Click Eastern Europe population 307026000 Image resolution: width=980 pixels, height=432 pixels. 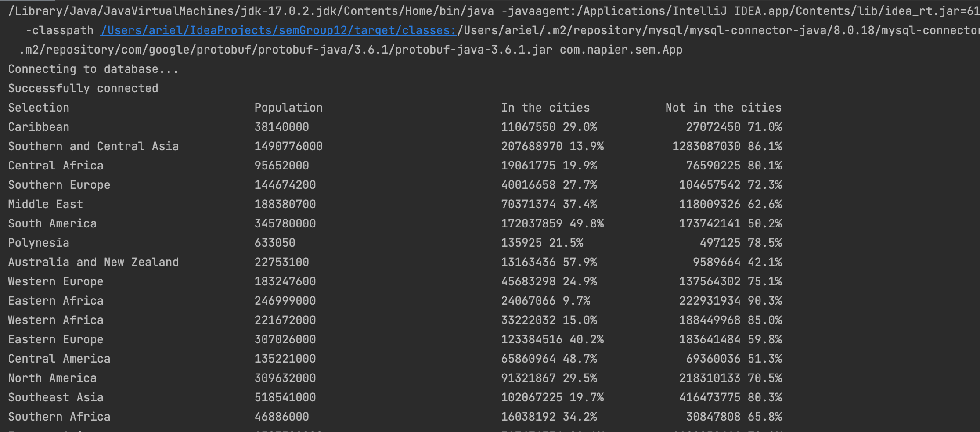point(285,339)
